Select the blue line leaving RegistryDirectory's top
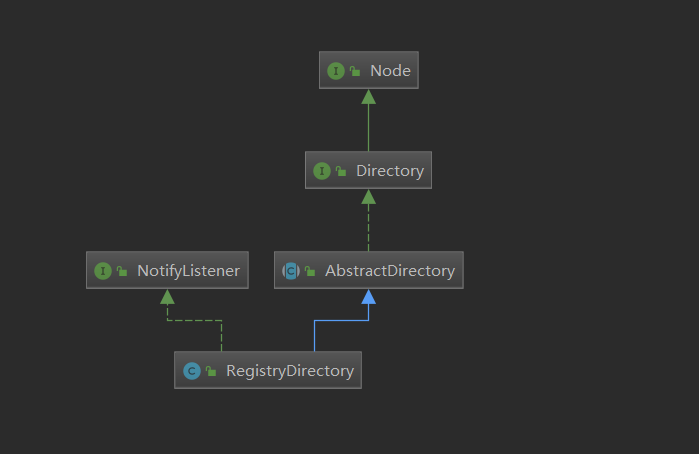 315,336
